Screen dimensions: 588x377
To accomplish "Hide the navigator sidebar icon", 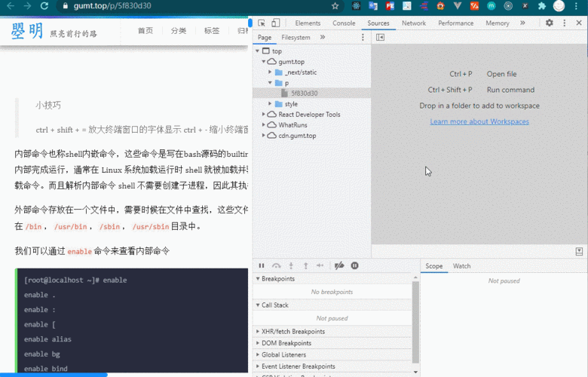I will 381,37.
